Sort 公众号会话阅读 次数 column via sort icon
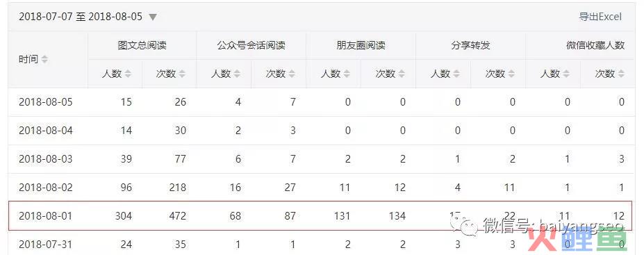 coord(292,74)
